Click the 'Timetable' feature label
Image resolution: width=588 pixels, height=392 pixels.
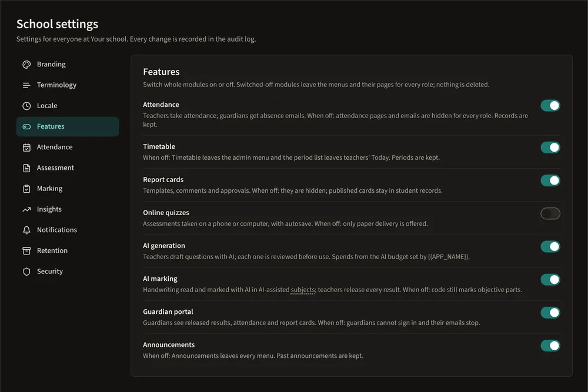[x=159, y=146]
